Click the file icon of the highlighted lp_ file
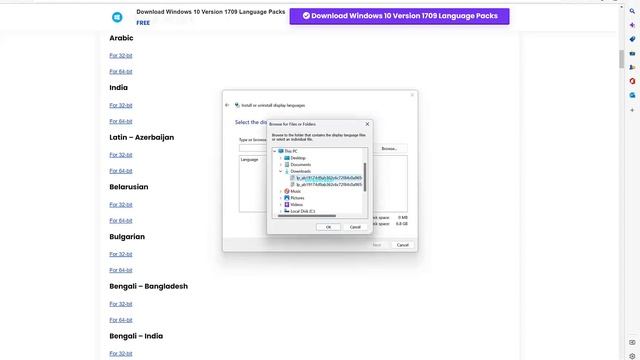 [x=293, y=178]
